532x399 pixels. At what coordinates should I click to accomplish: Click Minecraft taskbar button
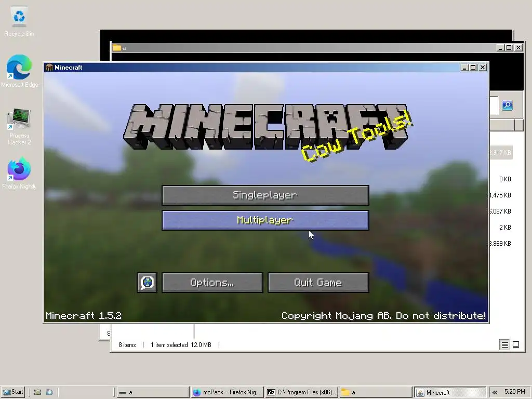pyautogui.click(x=450, y=392)
